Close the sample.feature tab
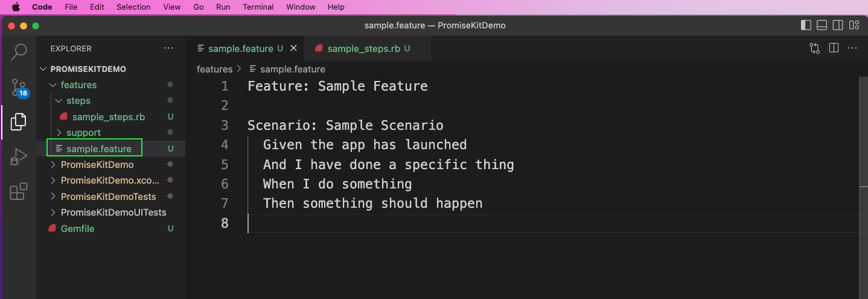The height and width of the screenshot is (299, 868). pos(293,48)
